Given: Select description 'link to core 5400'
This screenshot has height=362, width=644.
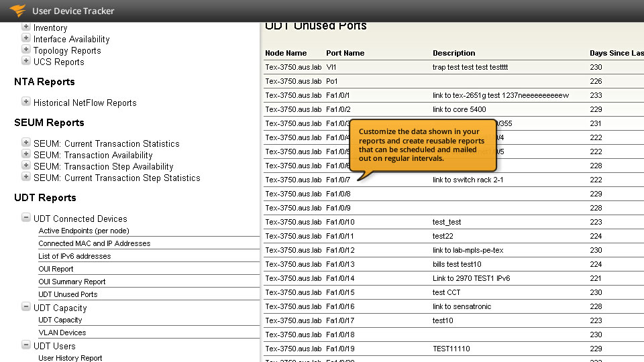Looking at the screenshot, I should 459,109.
